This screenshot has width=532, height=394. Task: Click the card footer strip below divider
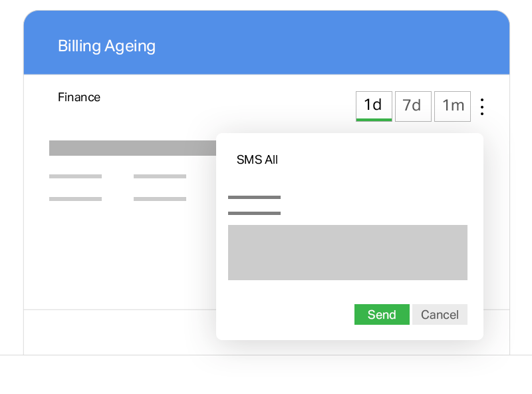(x=119, y=332)
